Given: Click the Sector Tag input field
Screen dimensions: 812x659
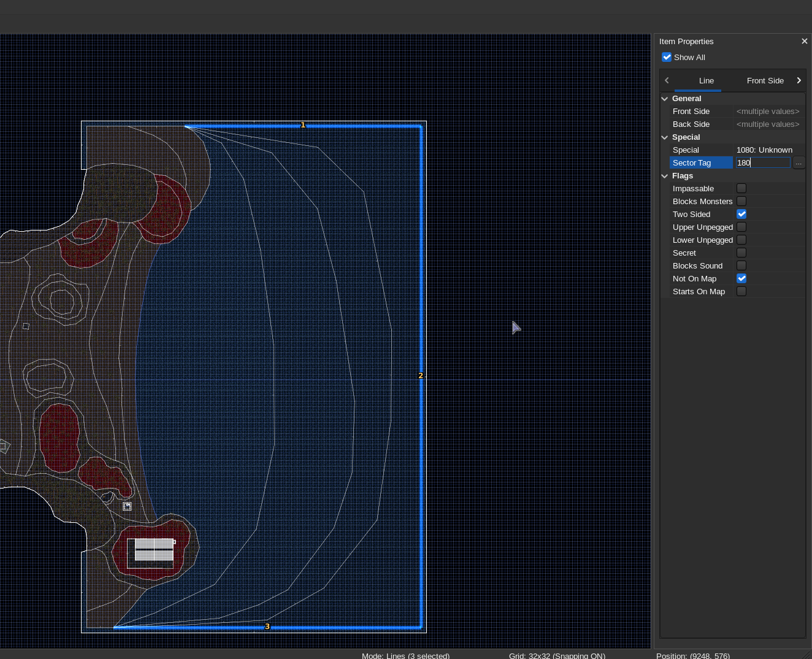Looking at the screenshot, I should (x=763, y=163).
